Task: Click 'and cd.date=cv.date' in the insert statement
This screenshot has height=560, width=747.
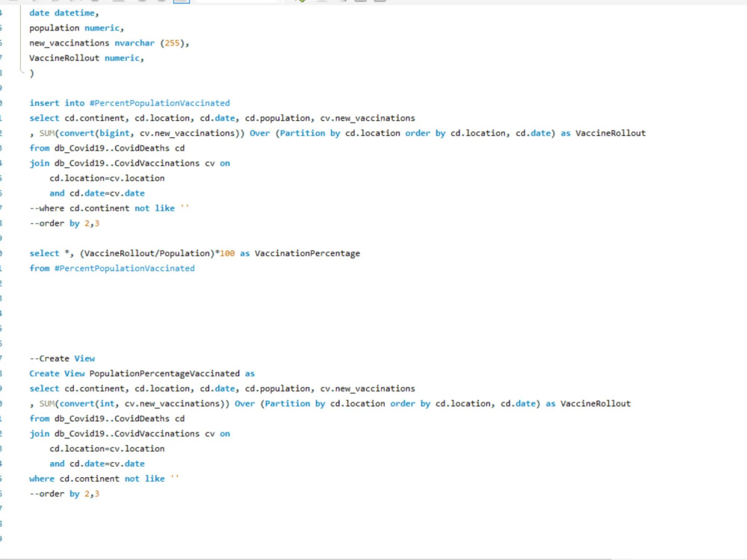Action: pyautogui.click(x=96, y=193)
